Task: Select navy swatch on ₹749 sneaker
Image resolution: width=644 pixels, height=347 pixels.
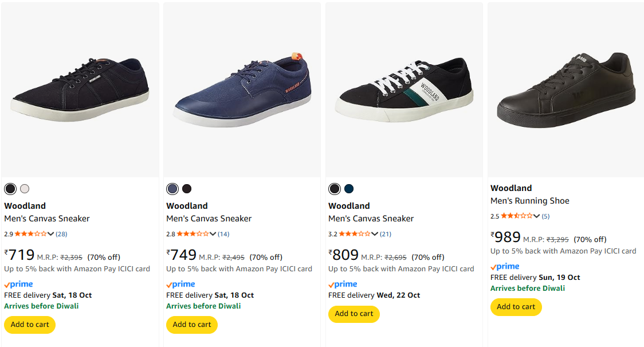Action: click(172, 189)
